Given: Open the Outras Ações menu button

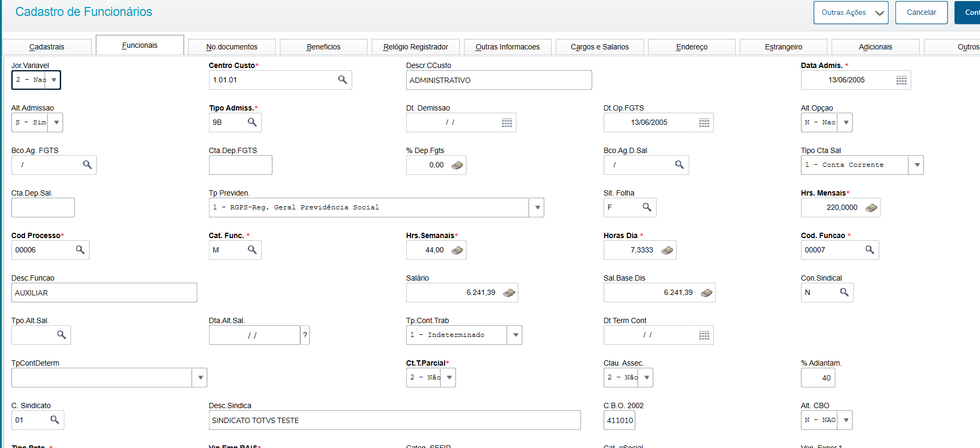Looking at the screenshot, I should (x=850, y=12).
